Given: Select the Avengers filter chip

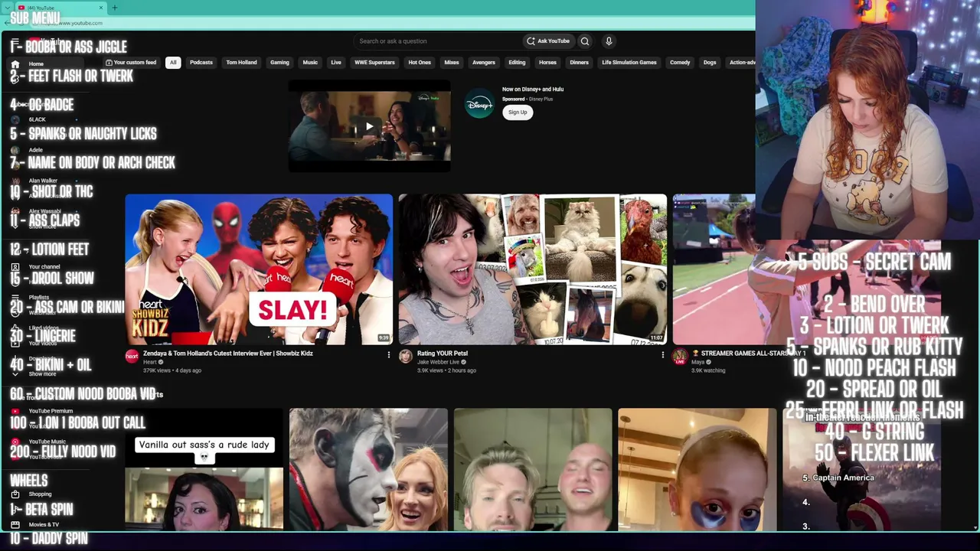Looking at the screenshot, I should (x=484, y=63).
